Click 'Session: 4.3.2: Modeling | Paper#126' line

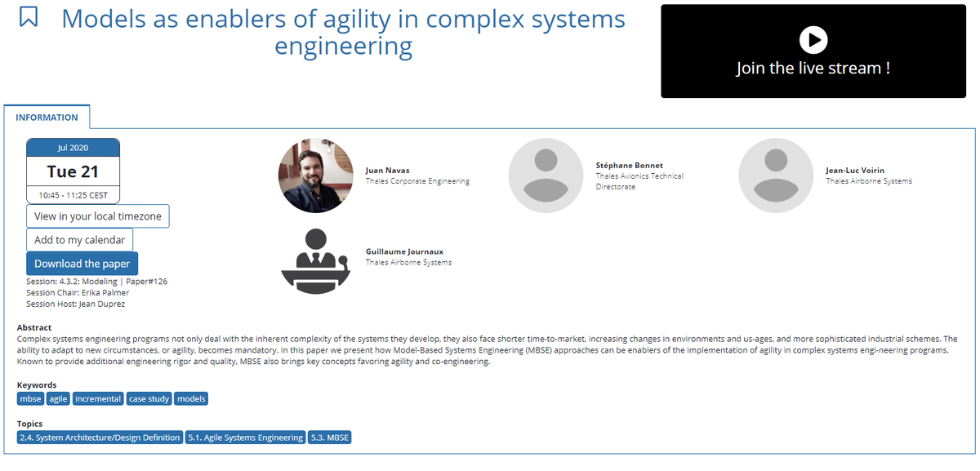[x=96, y=282]
